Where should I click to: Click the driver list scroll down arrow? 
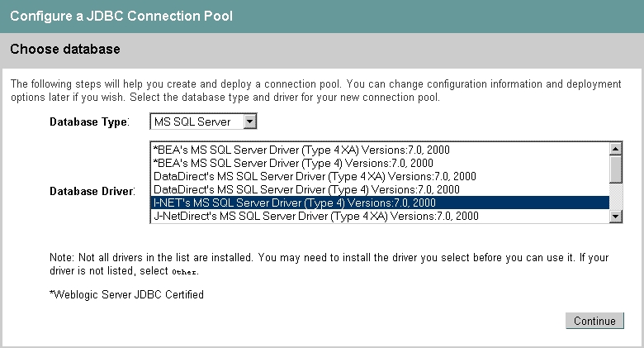pos(616,216)
